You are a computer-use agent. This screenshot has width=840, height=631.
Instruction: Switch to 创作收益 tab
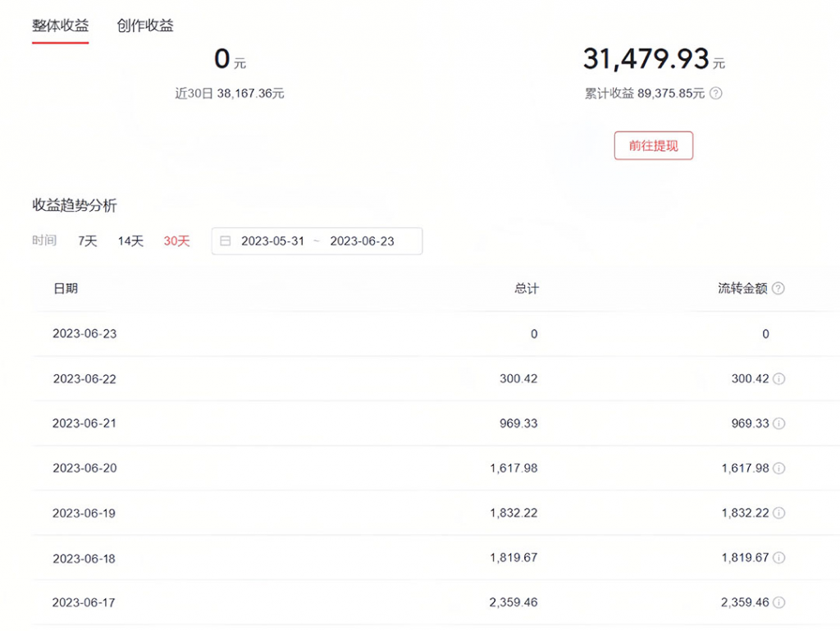click(x=145, y=25)
